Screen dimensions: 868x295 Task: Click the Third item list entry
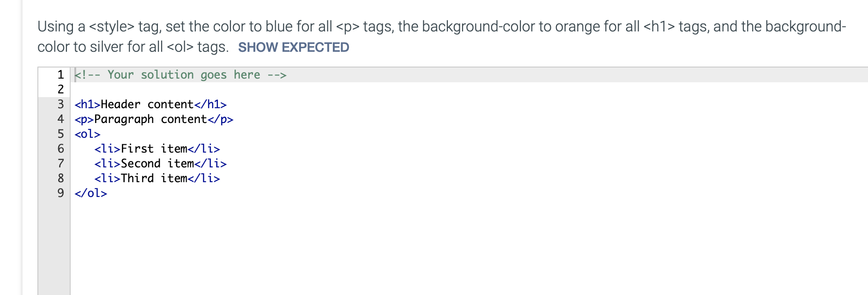coord(157,178)
